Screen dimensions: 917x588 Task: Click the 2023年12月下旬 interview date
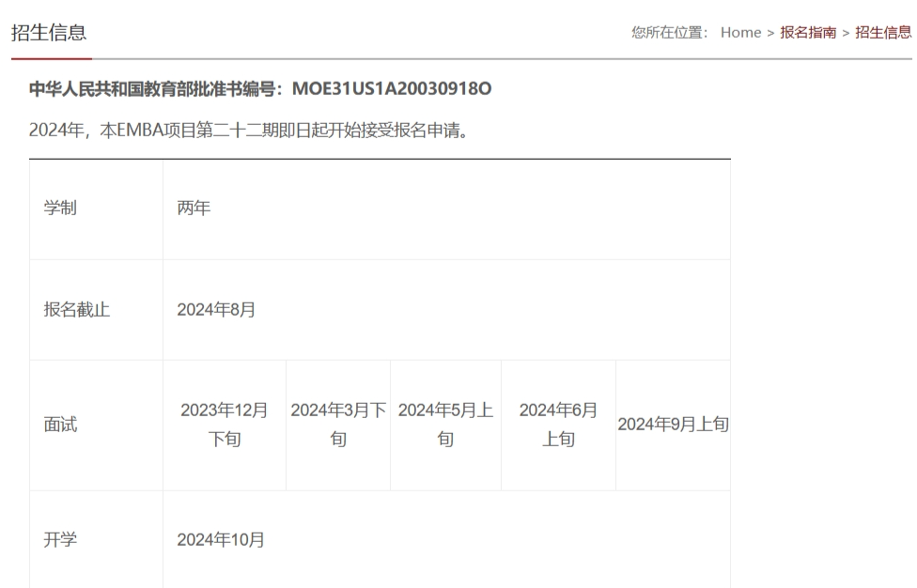[224, 426]
